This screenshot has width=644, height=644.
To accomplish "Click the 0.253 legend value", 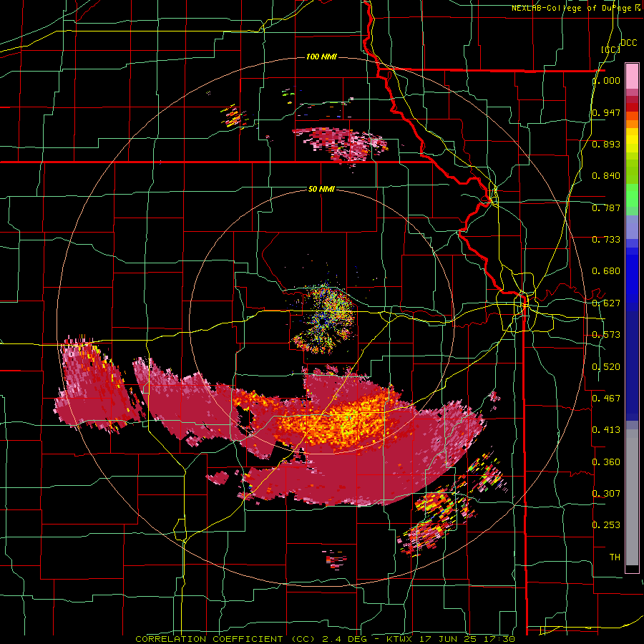I will pyautogui.click(x=606, y=525).
